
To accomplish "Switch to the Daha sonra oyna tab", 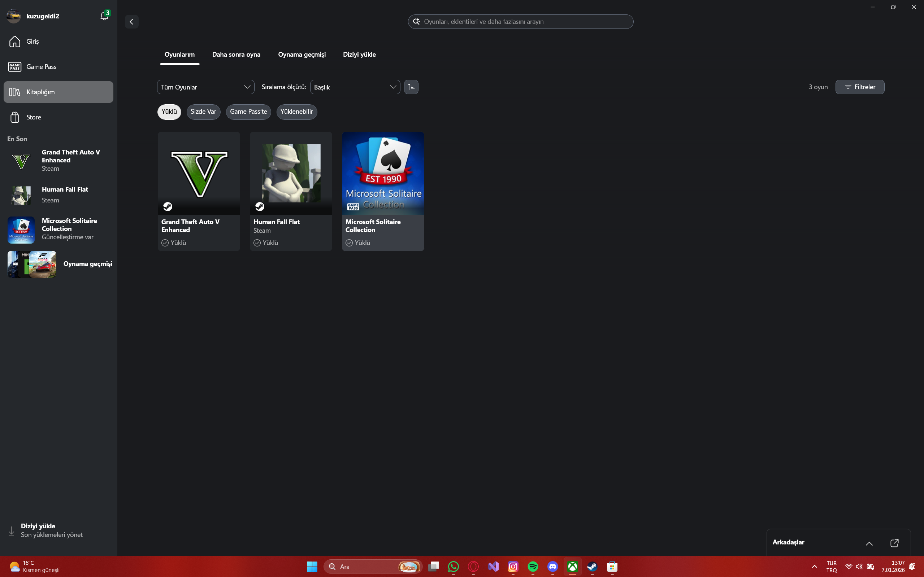I will click(x=237, y=54).
